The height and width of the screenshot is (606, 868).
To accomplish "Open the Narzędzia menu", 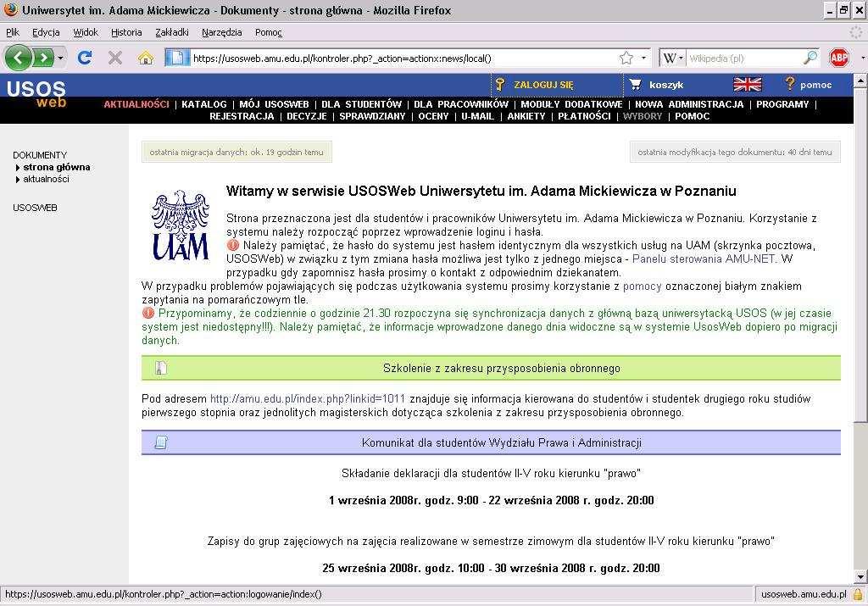I will [x=221, y=32].
